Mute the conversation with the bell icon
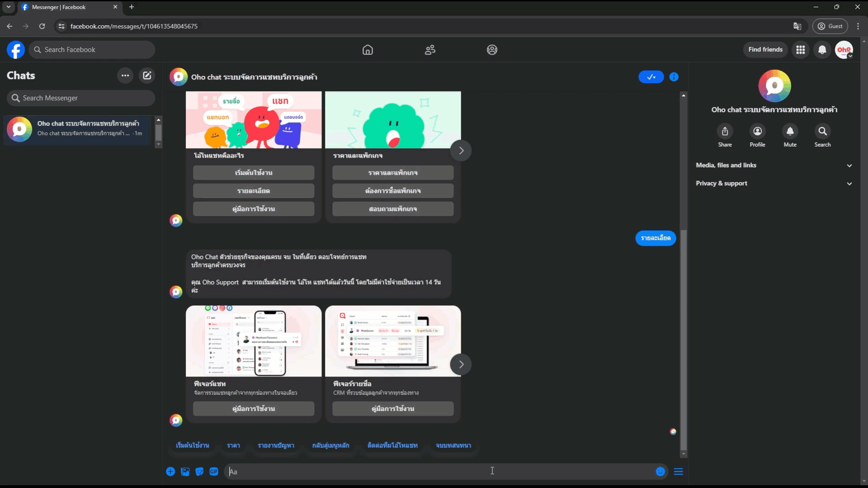Viewport: 868px width, 488px height. click(x=790, y=131)
